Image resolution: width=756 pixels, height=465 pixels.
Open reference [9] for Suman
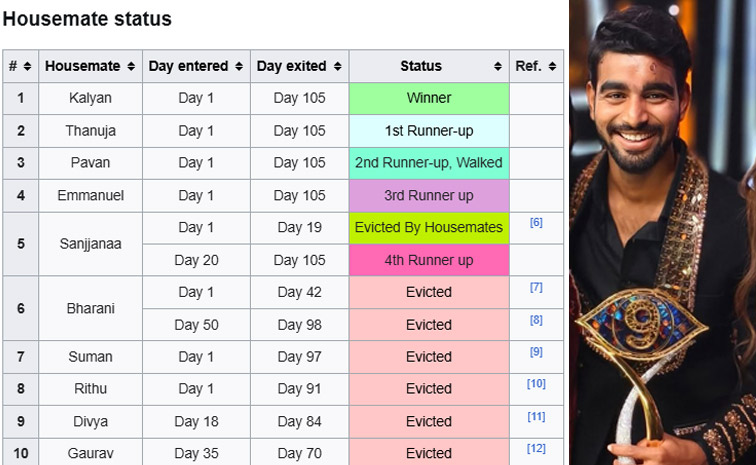tap(536, 351)
